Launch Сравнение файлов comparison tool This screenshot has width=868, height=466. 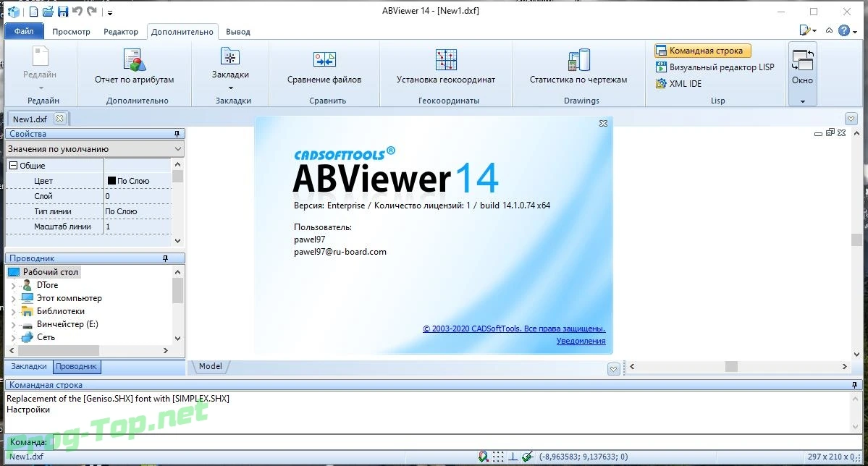(x=324, y=65)
